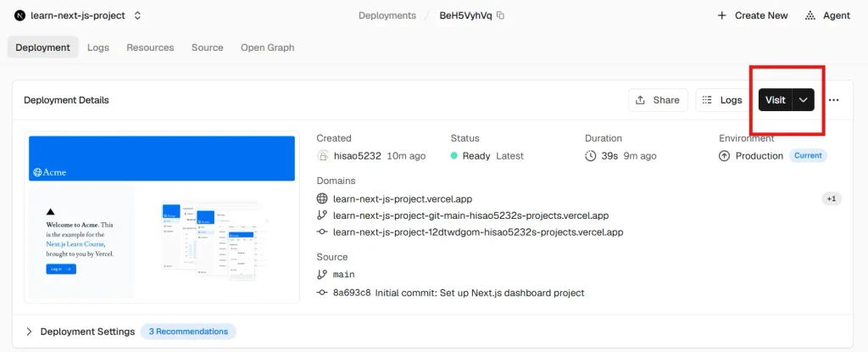This screenshot has height=352, width=868.
Task: Click the Deployment Details heading
Action: click(x=66, y=100)
